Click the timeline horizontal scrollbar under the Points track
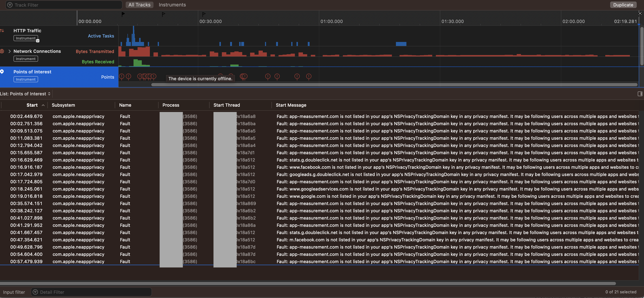 (394, 85)
